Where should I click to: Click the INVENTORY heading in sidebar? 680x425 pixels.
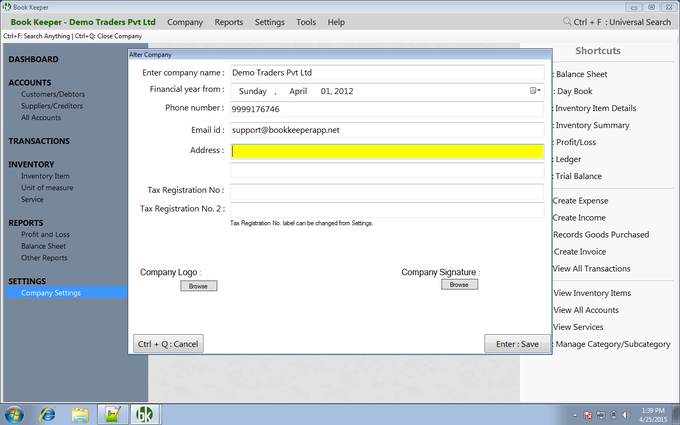pos(31,165)
